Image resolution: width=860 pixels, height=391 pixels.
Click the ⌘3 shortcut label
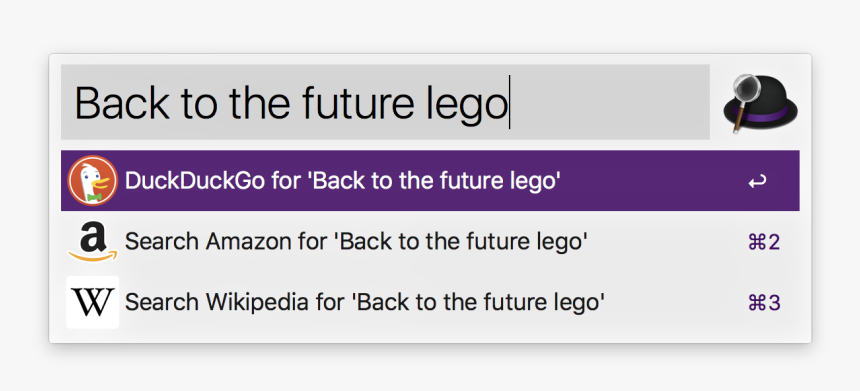764,302
